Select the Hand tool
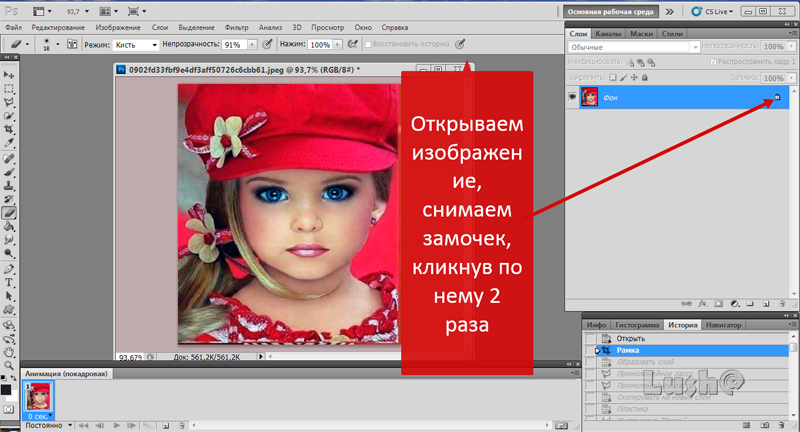 click(x=9, y=352)
